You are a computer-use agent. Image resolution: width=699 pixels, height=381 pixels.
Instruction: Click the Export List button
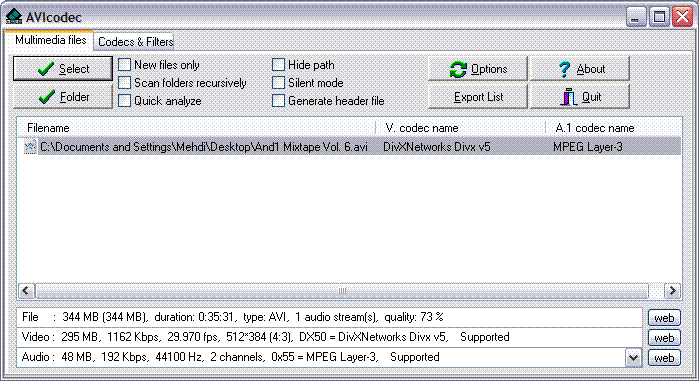point(477,97)
